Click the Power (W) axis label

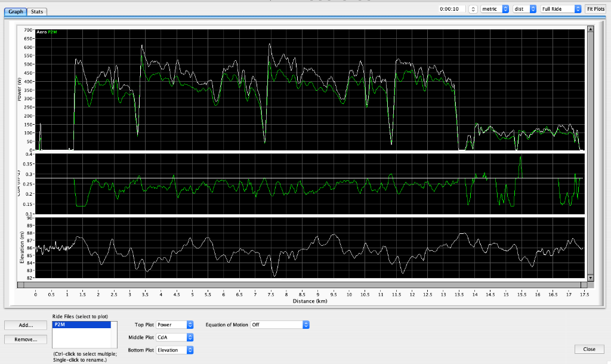(x=20, y=90)
